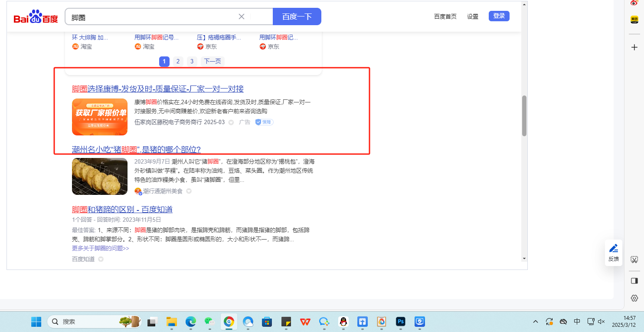
Task: Open the 脚圈和猪蹄的区别 - 百度知道 result
Action: [122, 209]
